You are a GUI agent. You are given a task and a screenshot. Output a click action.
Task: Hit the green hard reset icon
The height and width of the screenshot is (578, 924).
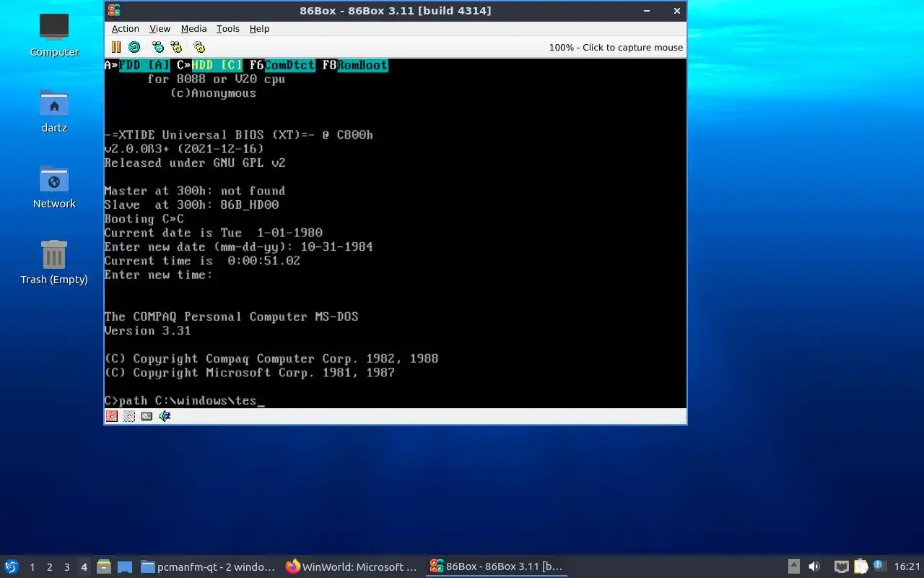134,47
